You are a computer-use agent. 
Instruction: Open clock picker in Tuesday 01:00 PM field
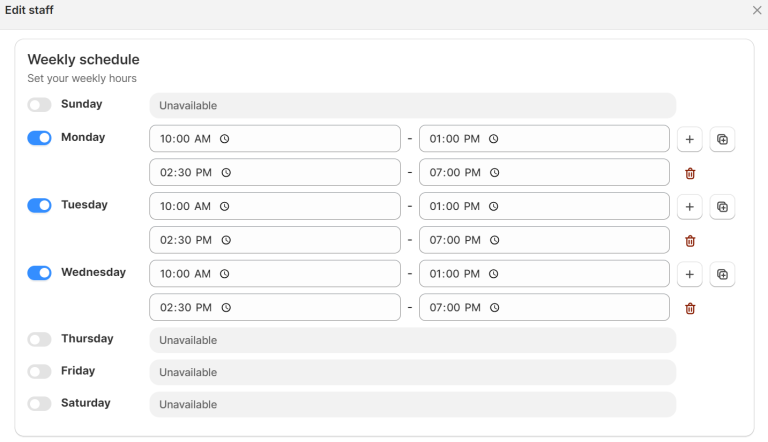pos(494,206)
